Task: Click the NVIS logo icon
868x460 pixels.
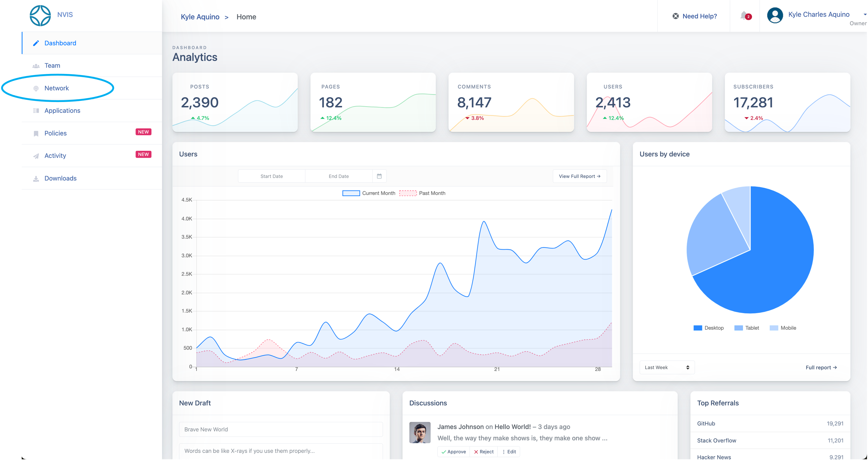Action: (40, 16)
